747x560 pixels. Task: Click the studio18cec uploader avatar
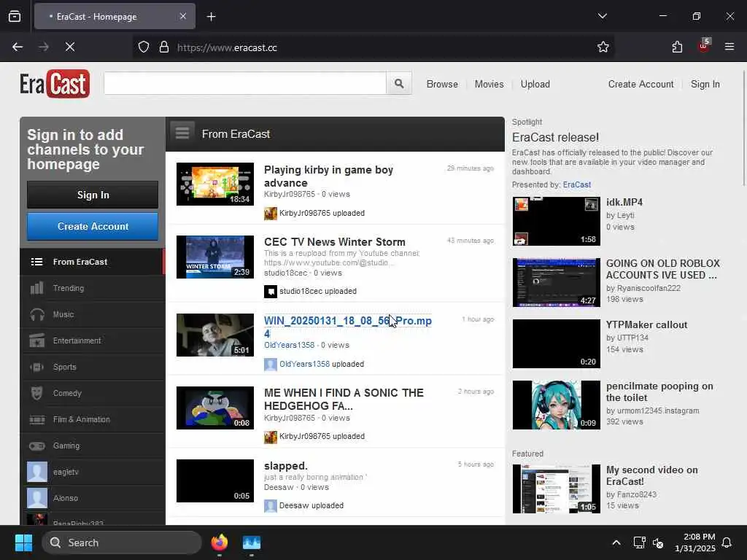point(271,291)
